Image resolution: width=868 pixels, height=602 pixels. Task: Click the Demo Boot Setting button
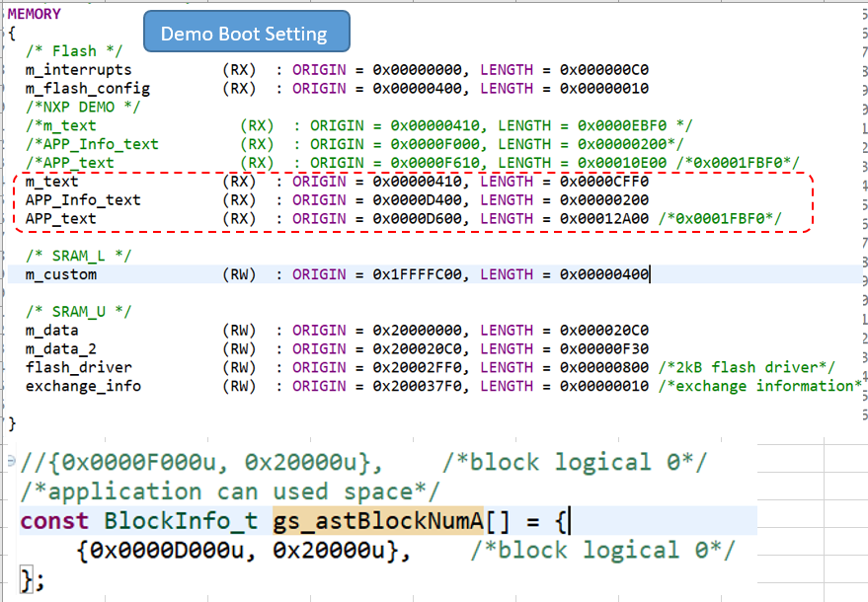(x=246, y=32)
